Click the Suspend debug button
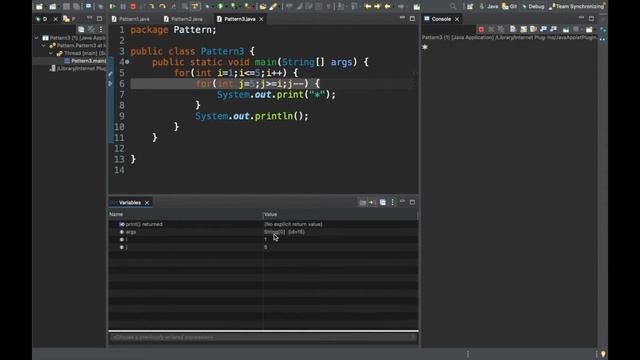 tap(123, 7)
